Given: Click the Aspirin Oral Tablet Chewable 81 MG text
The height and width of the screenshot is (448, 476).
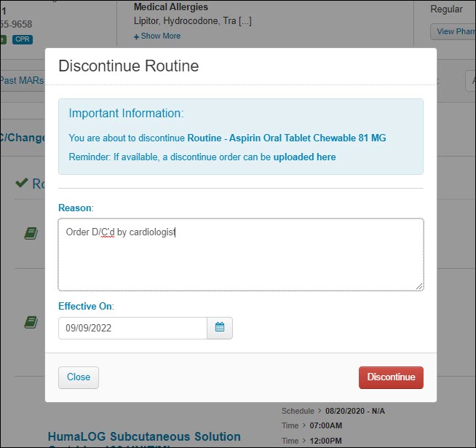Looking at the screenshot, I should (308, 138).
